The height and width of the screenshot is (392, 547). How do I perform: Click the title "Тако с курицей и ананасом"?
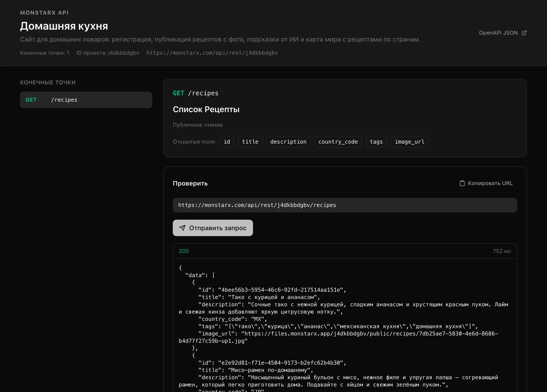click(272, 297)
